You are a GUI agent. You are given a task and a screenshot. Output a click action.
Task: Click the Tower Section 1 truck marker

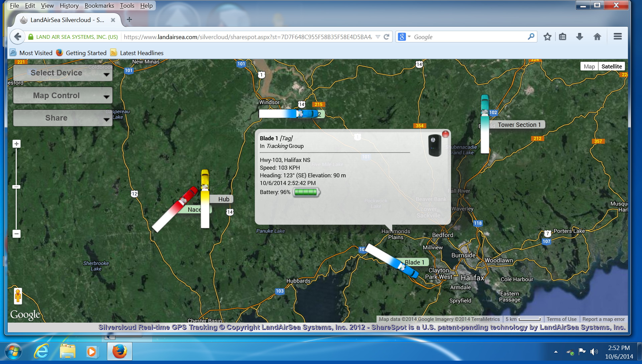485,124
